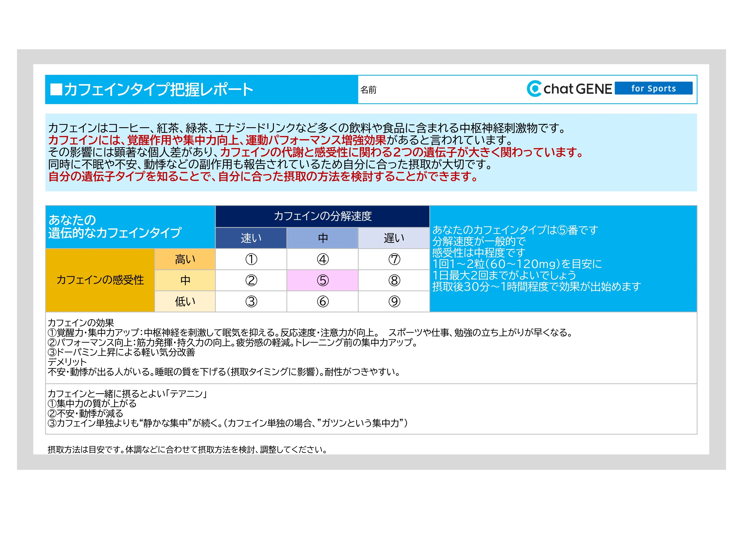
Task: Click the footer note 摂取方法は目安です
Action: point(187,450)
